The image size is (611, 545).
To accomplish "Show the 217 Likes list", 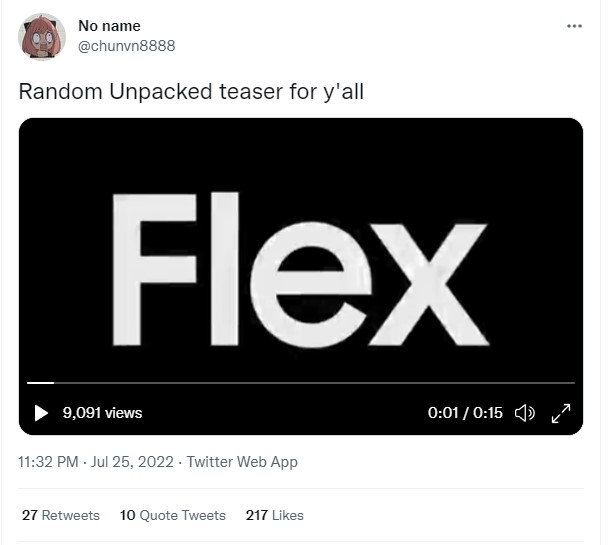I will [x=274, y=515].
